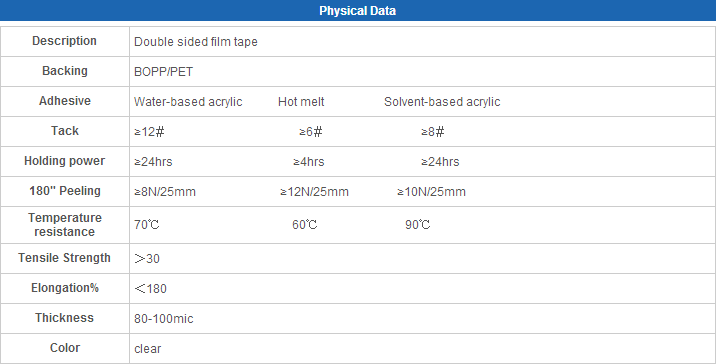
Task: Click the Physical Data header bar
Action: [x=358, y=10]
